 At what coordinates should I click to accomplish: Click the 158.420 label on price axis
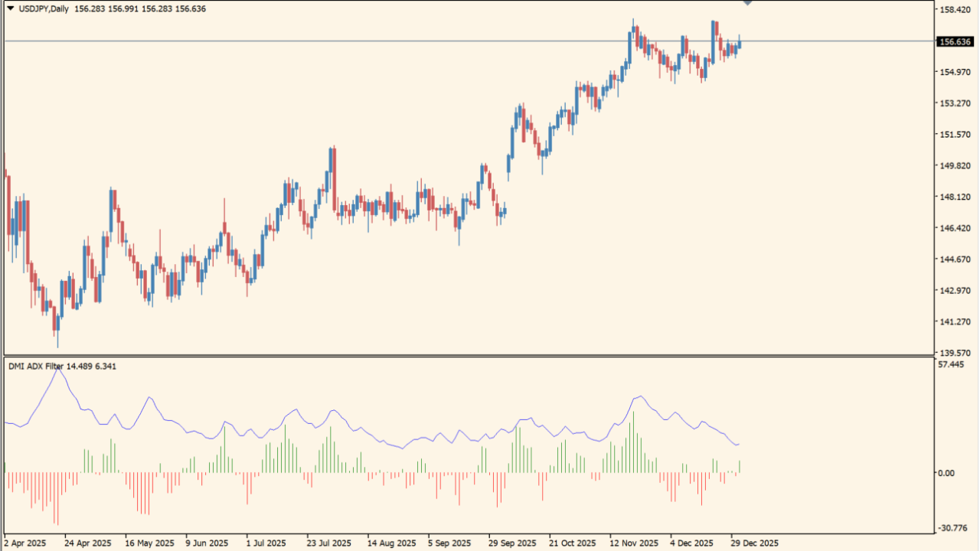point(954,10)
